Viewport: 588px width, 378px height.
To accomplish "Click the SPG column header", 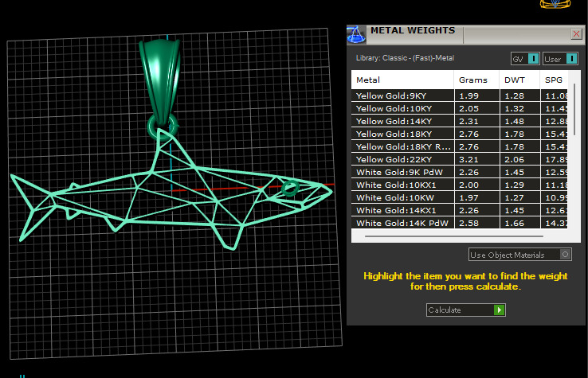I will point(554,80).
